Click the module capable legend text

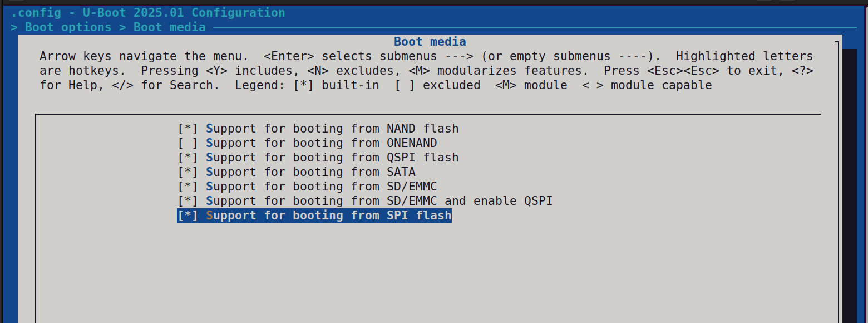tap(647, 85)
